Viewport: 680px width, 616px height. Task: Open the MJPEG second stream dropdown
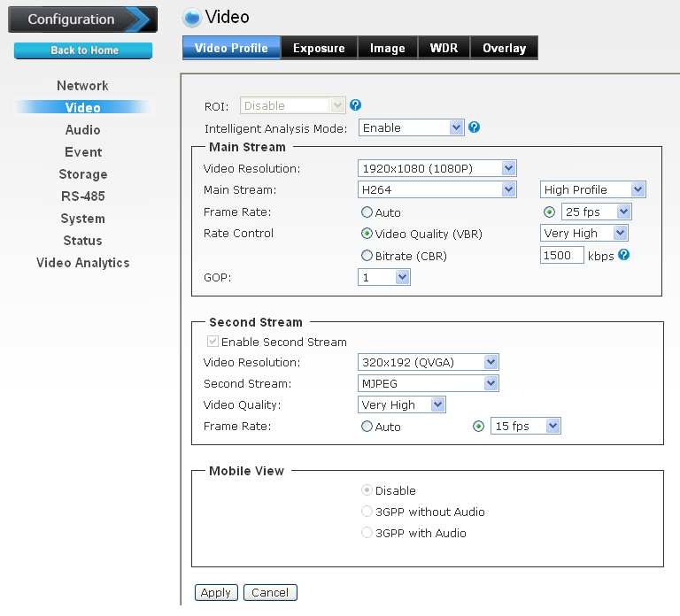428,383
